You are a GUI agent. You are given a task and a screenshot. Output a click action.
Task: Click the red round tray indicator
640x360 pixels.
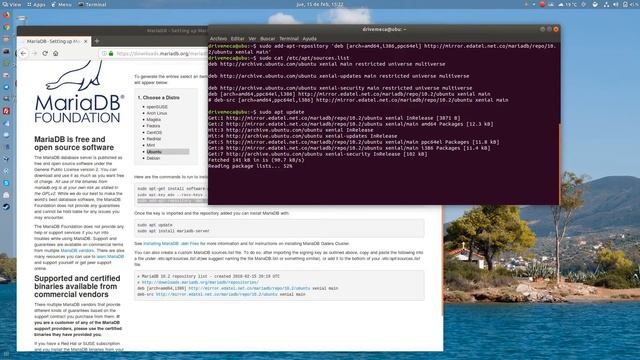tap(542, 4)
